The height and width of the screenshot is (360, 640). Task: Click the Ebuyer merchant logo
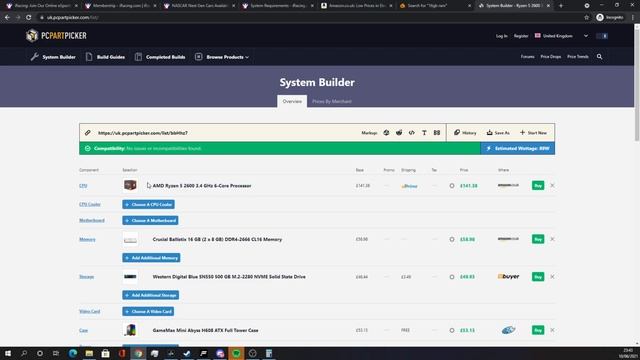click(x=508, y=276)
